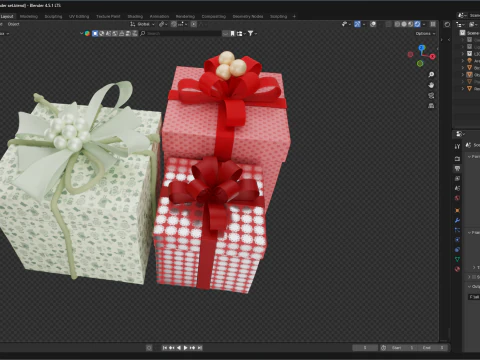Open the Tool properties tab

tap(457, 146)
